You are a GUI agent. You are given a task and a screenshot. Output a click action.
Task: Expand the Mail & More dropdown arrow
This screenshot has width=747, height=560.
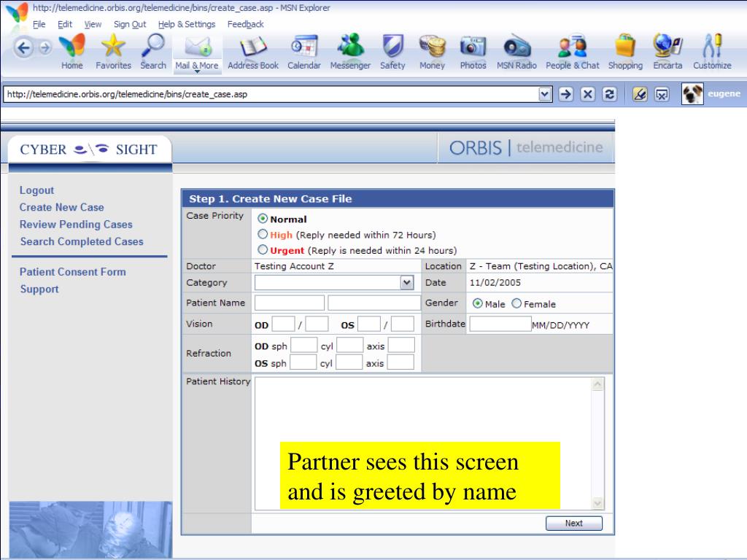[196, 72]
